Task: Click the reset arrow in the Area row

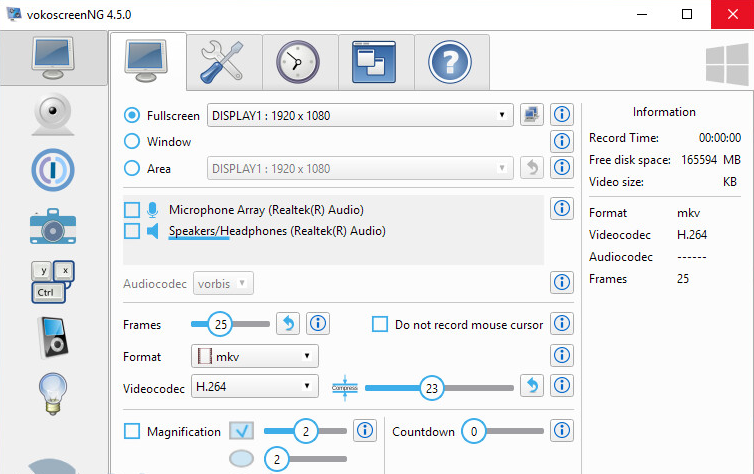Action: tap(532, 167)
